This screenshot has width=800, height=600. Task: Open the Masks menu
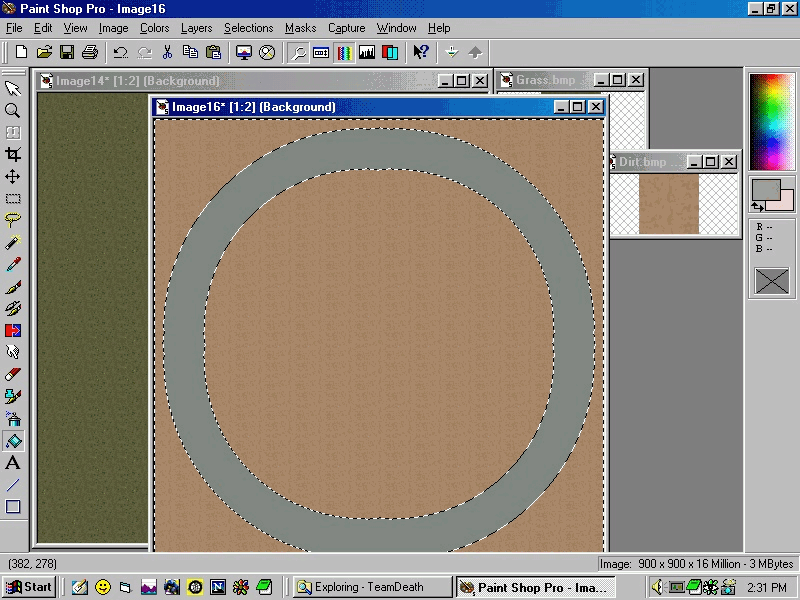coord(300,28)
